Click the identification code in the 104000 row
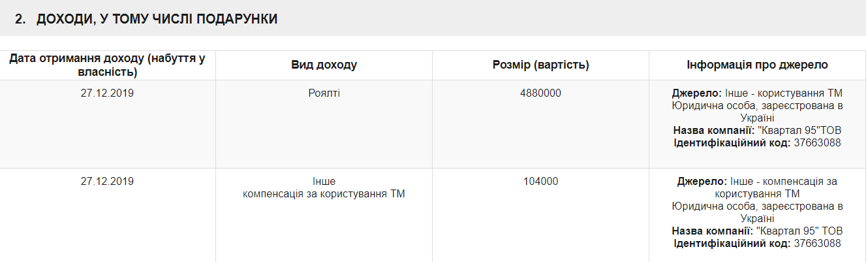This screenshot has height=262, width=868. point(817,244)
